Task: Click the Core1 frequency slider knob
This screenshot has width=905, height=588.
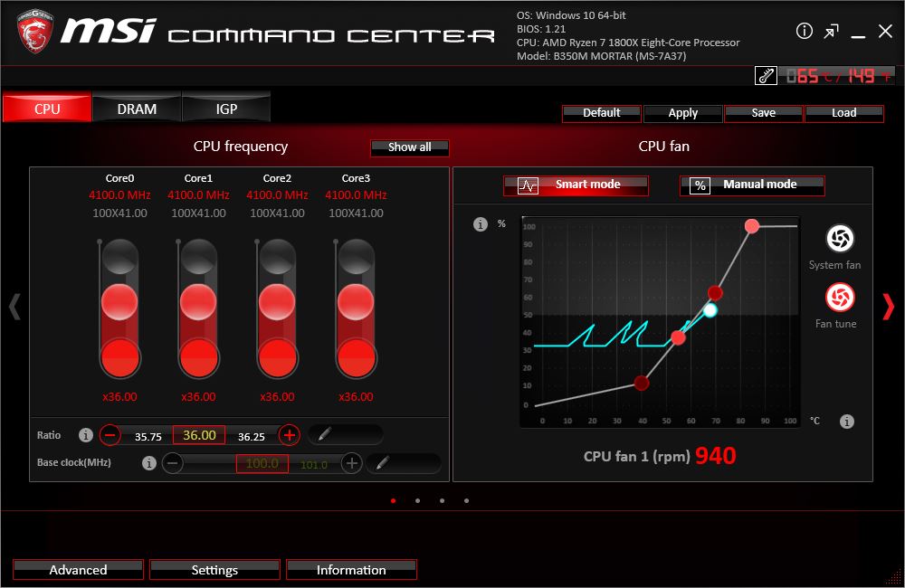Action: click(198, 301)
